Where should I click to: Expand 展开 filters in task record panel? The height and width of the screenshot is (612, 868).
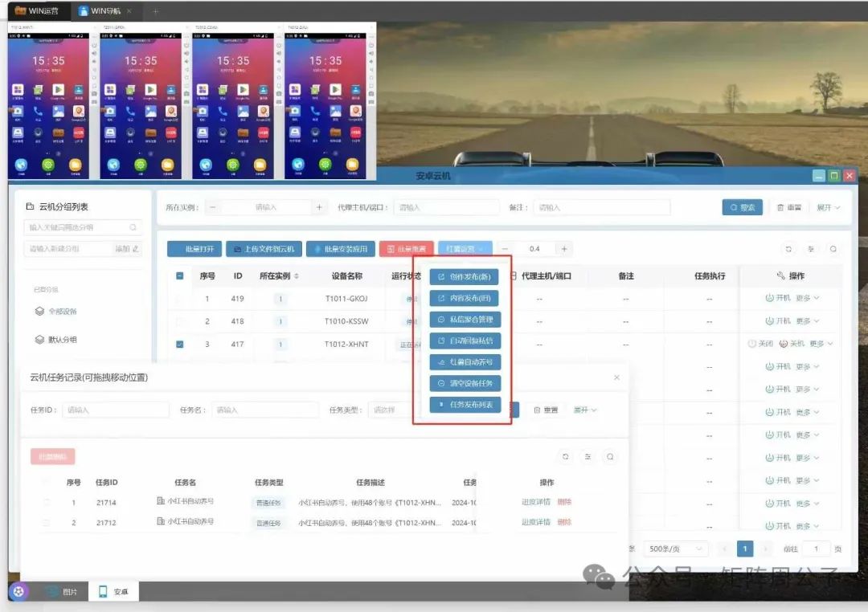point(585,410)
